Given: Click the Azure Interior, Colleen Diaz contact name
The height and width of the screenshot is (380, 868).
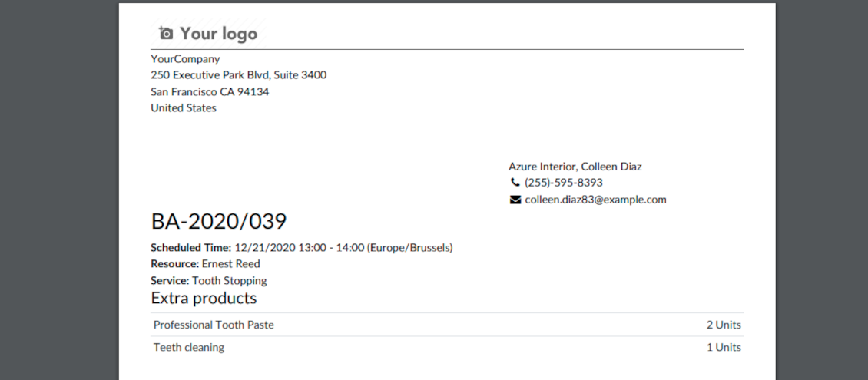Looking at the screenshot, I should click(x=575, y=167).
